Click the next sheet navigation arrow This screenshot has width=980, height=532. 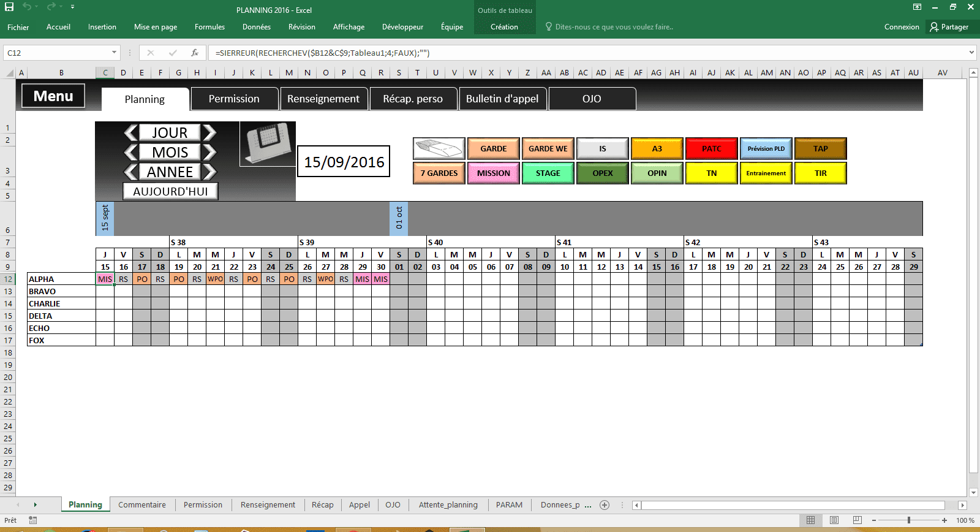coord(36,505)
